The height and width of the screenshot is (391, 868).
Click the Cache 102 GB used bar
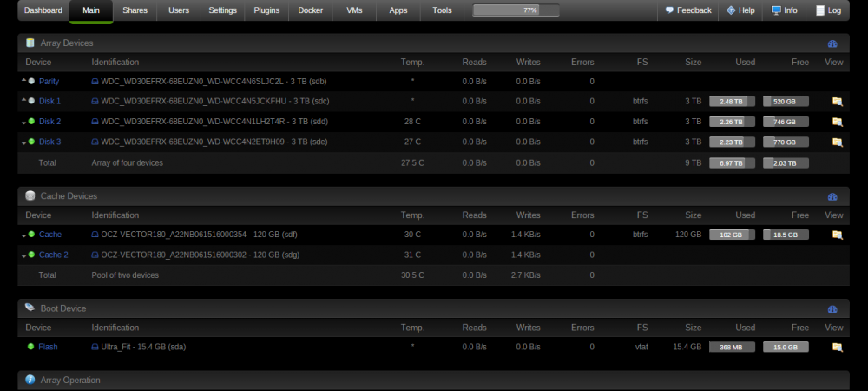pyautogui.click(x=732, y=235)
